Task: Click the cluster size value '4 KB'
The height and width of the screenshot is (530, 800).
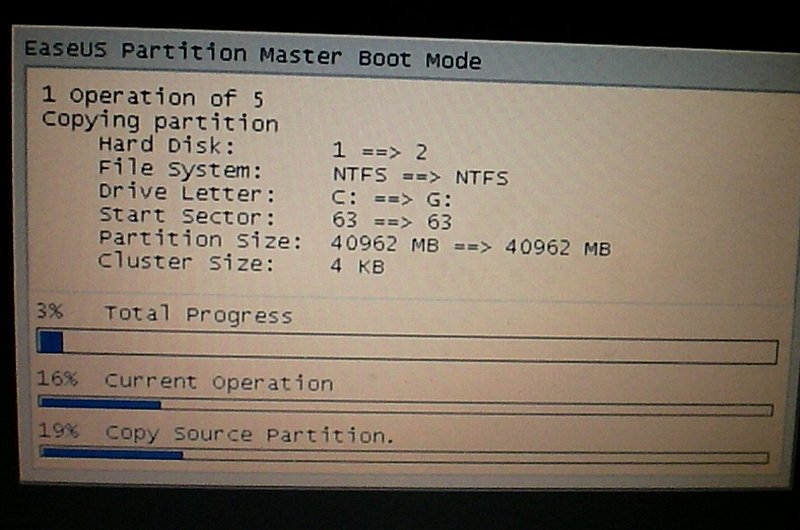Action: pyautogui.click(x=357, y=266)
